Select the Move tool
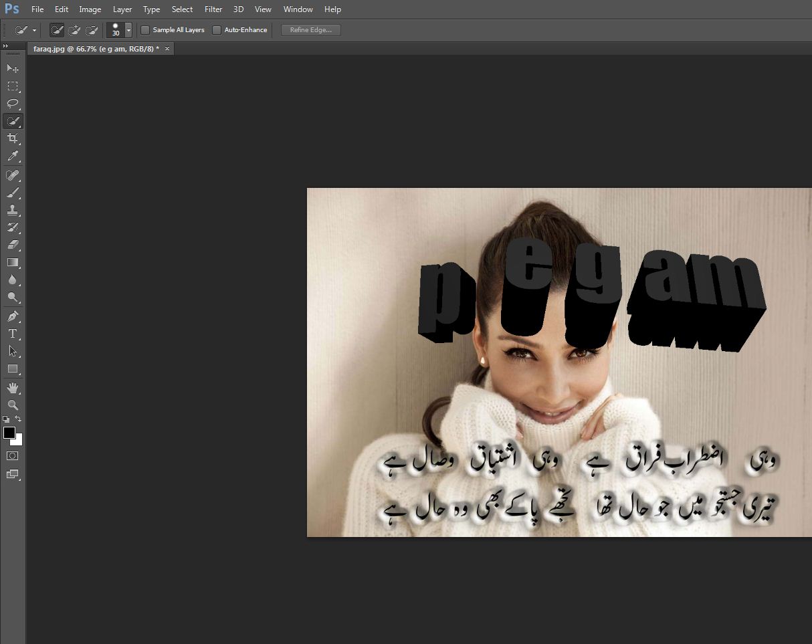The width and height of the screenshot is (812, 644). coord(13,69)
